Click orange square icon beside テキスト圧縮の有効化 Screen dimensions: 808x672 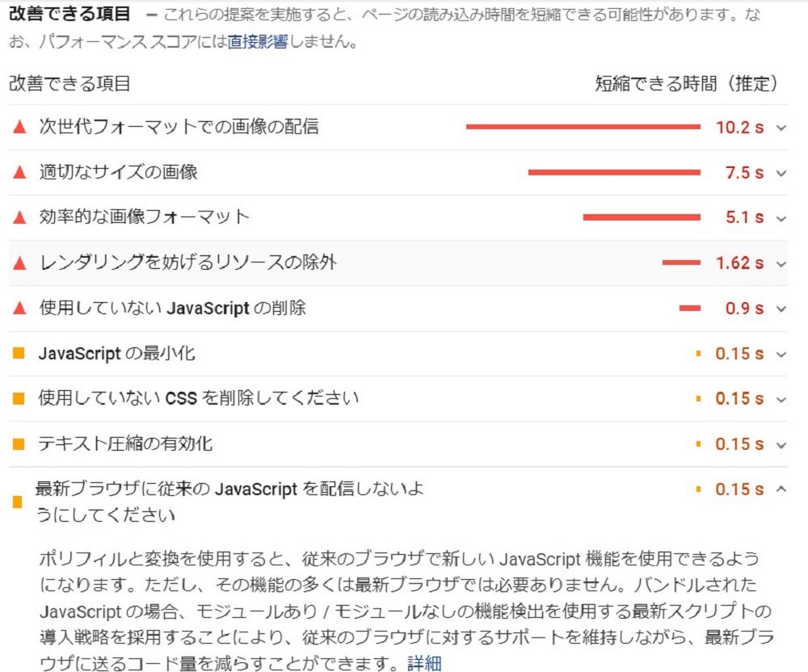pyautogui.click(x=19, y=443)
